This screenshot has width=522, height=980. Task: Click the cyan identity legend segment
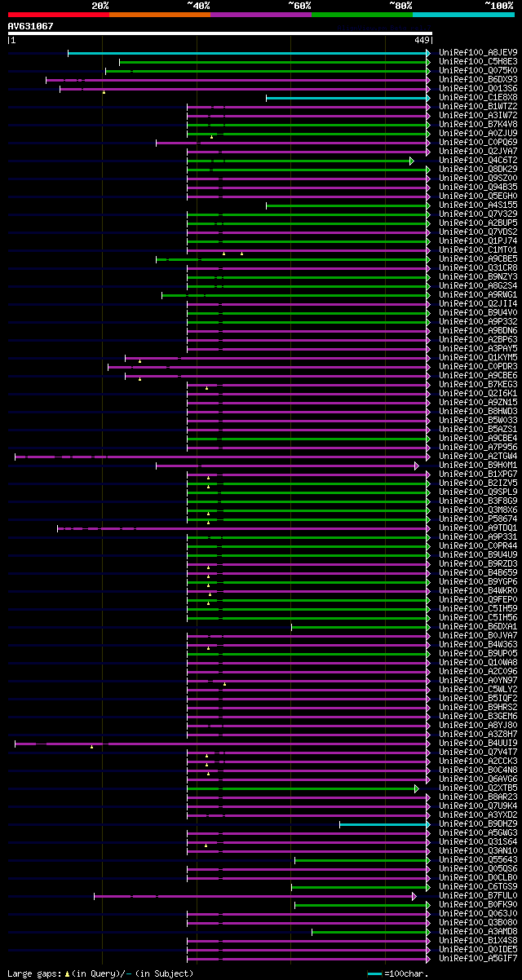463,15
